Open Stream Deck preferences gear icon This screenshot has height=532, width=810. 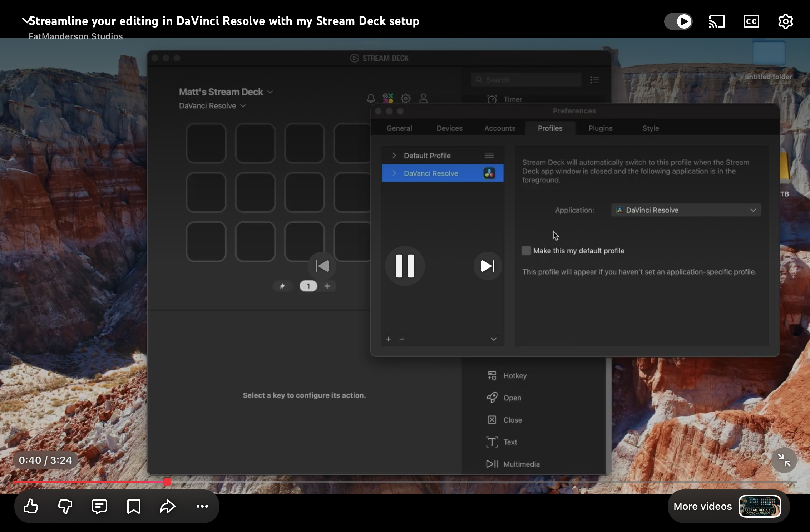(406, 98)
